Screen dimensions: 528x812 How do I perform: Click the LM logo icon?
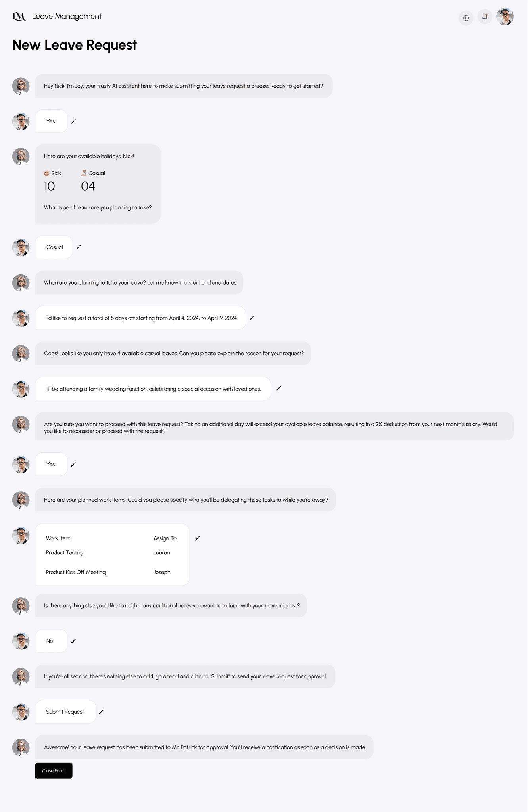tap(19, 16)
